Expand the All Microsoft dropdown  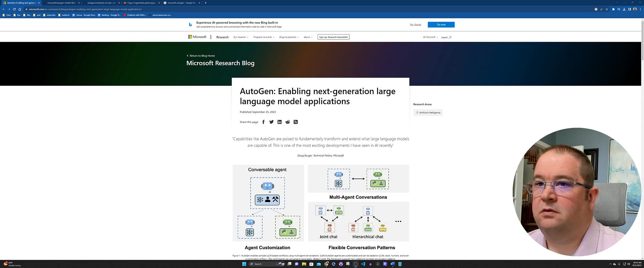[430, 37]
